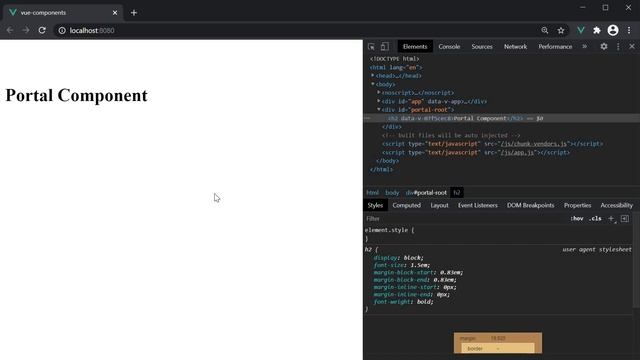Switch to the Sources tab
This screenshot has height=360, width=640.
482,47
